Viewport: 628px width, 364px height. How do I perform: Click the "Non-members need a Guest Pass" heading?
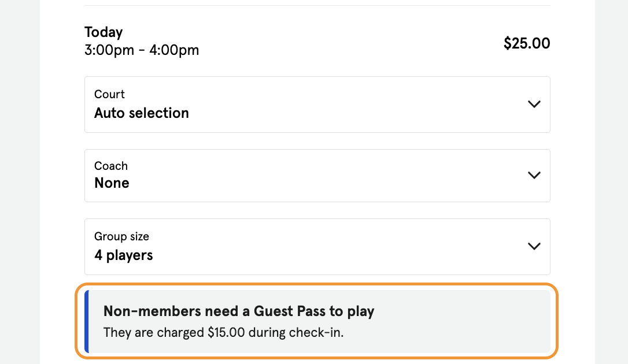point(239,311)
